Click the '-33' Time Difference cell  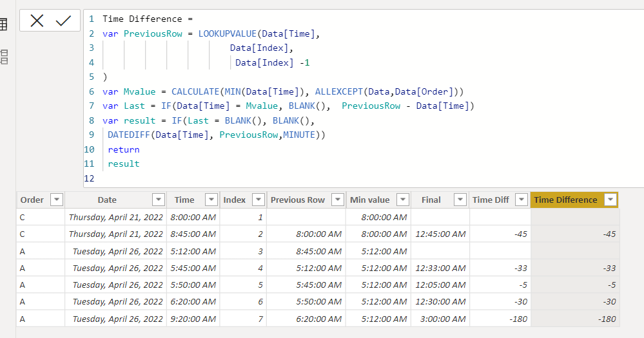(575, 268)
